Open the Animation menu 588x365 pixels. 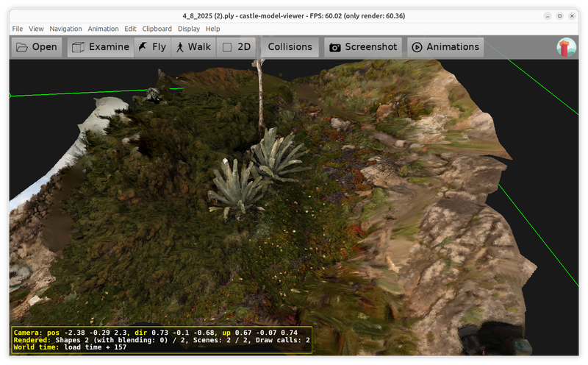tap(103, 29)
